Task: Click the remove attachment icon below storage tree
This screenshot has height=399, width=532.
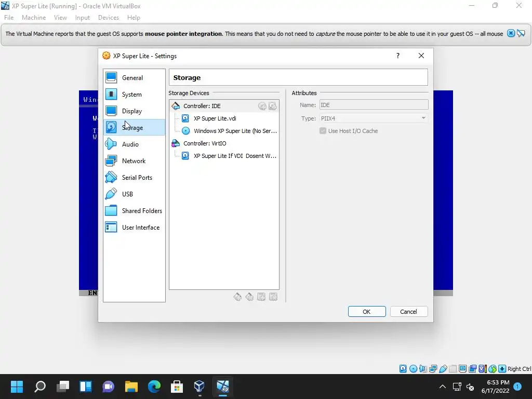Action: [273, 297]
